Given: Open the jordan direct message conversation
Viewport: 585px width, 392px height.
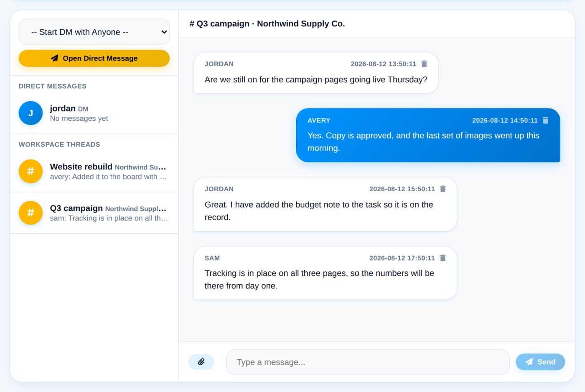Looking at the screenshot, I should (94, 113).
